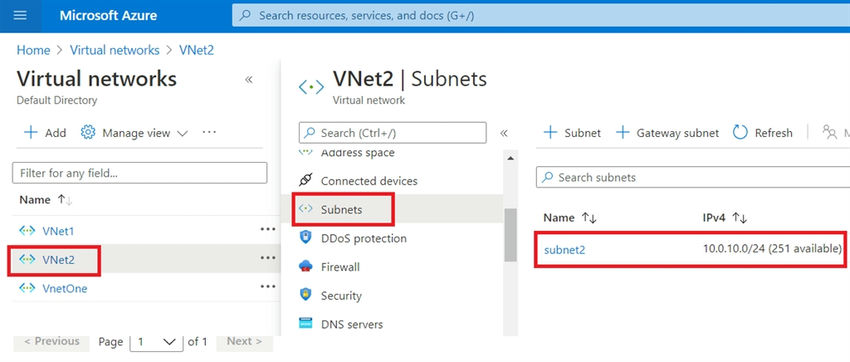Image resolution: width=850 pixels, height=362 pixels.
Task: Click the Manage view gear icon
Action: [88, 132]
